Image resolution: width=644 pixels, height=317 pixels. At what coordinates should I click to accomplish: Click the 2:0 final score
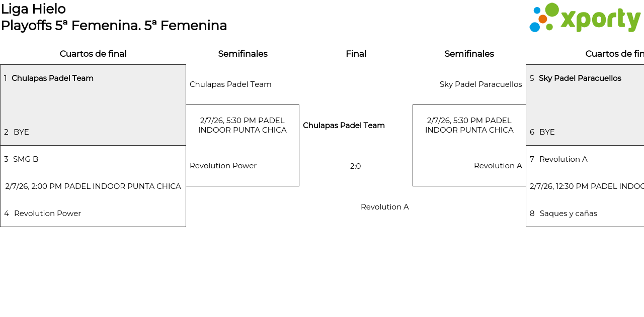tap(356, 166)
